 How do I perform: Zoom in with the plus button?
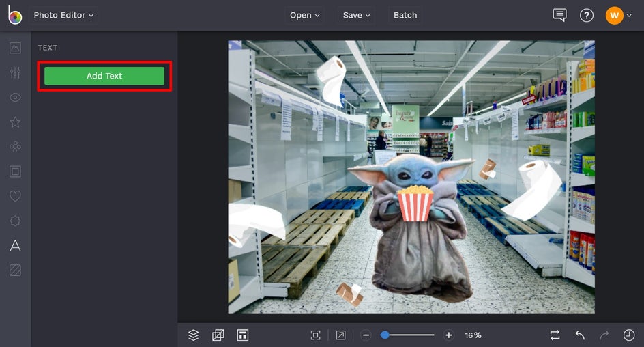pyautogui.click(x=448, y=335)
